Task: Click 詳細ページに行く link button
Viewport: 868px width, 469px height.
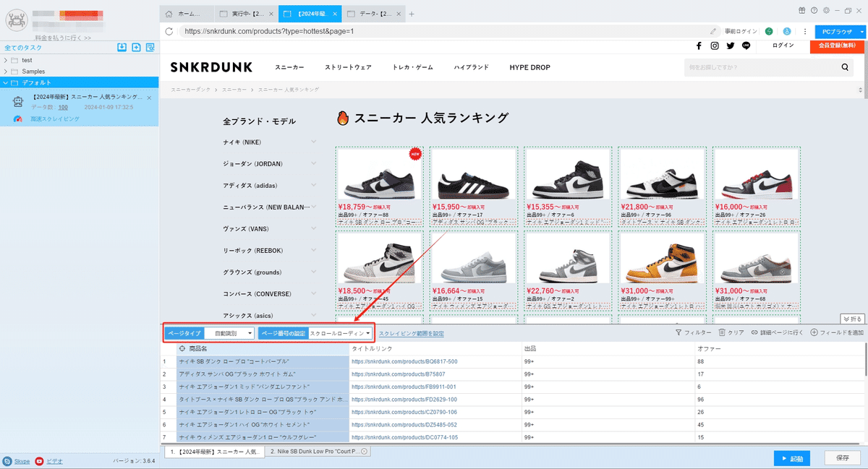Action: pyautogui.click(x=778, y=332)
